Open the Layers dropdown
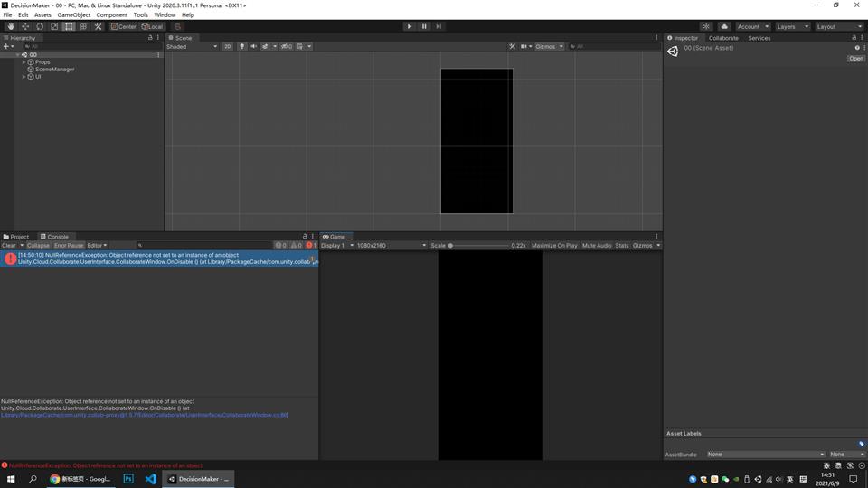Screen dimensions: 868x488 coord(792,26)
